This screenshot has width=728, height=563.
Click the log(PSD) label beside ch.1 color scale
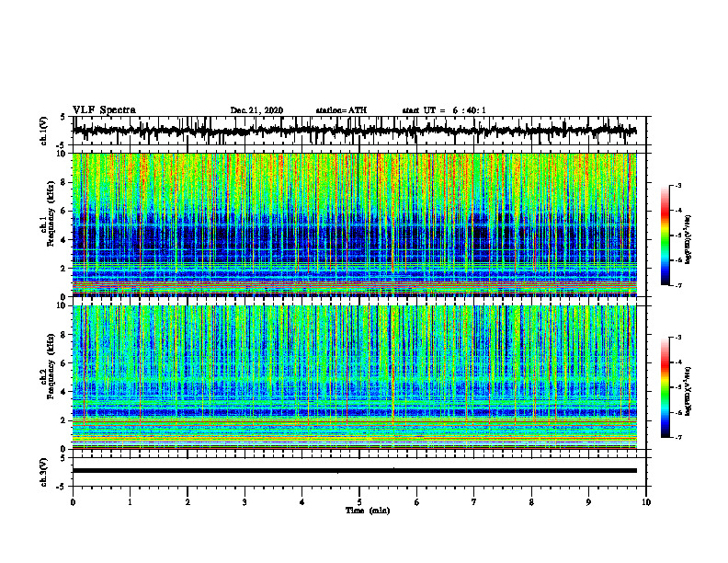[688, 239]
